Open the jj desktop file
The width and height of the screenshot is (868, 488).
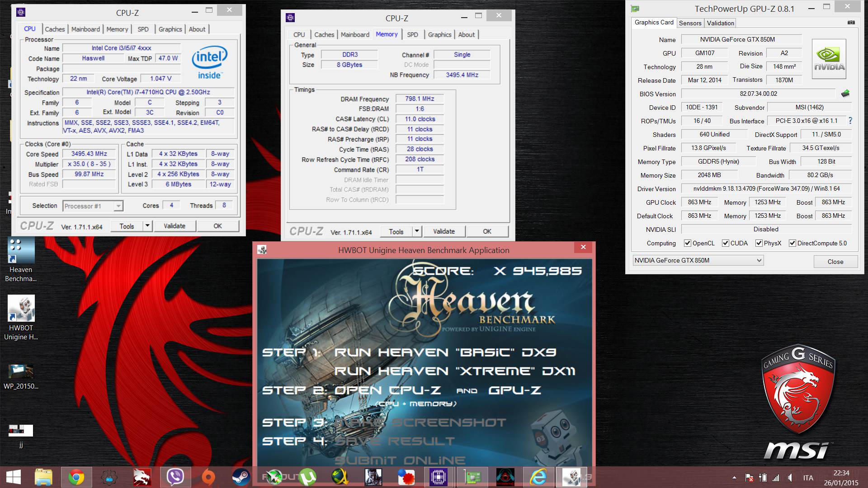tap(21, 435)
